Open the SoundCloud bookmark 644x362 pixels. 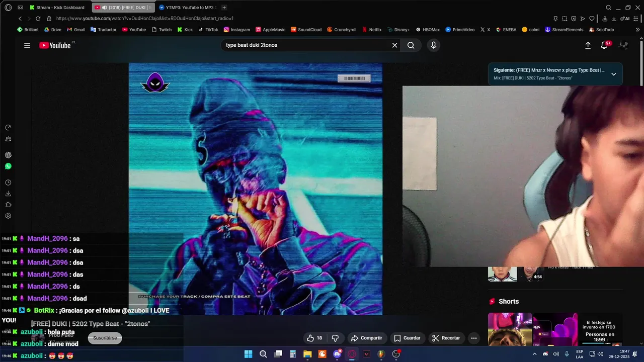(x=306, y=30)
